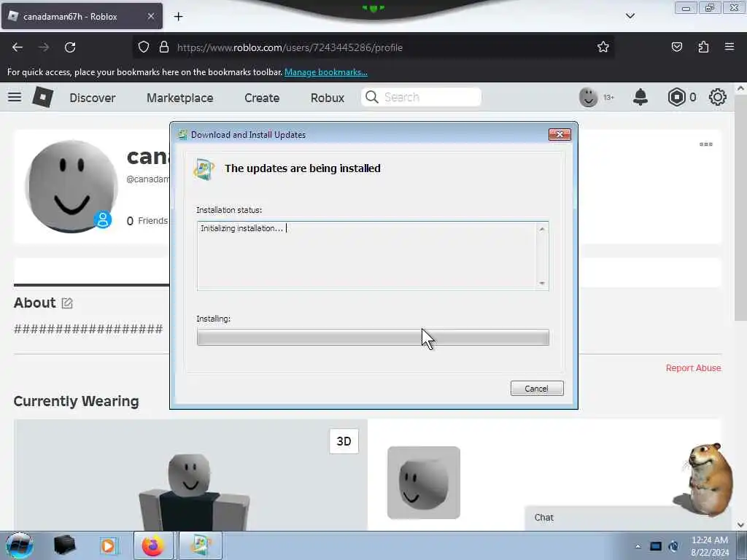
Task: Toggle the 3D avatar view button
Action: tap(344, 441)
